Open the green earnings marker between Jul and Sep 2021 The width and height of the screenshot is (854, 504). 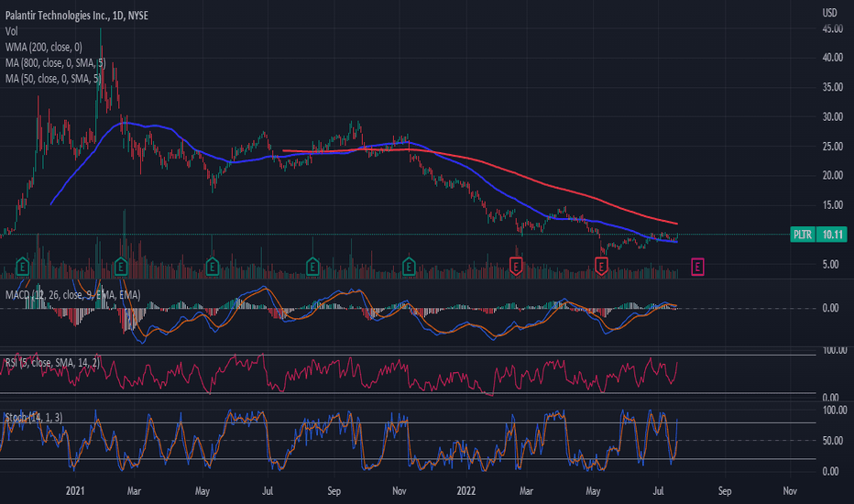click(312, 267)
